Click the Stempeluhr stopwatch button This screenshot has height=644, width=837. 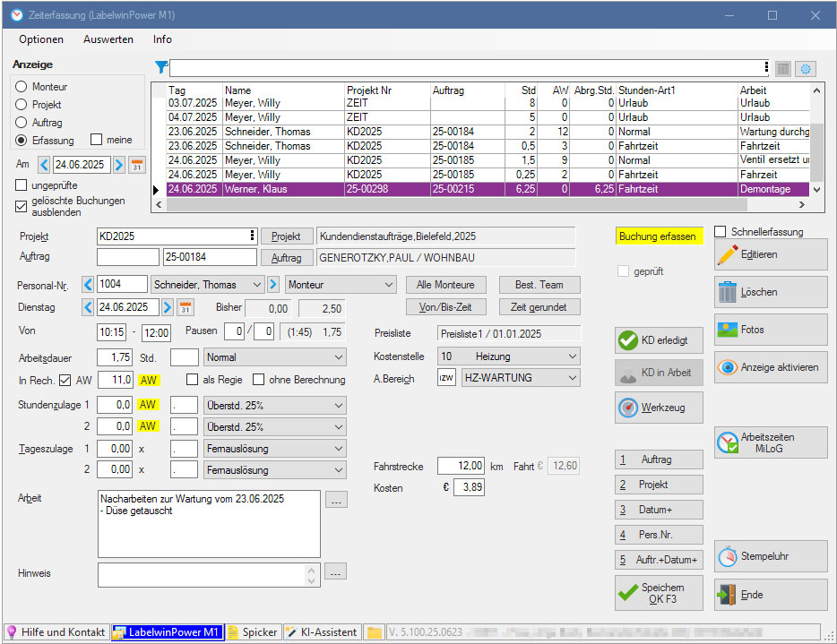tap(771, 556)
